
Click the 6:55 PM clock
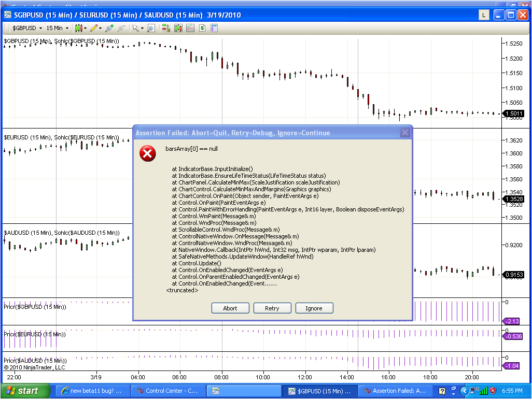point(512,391)
